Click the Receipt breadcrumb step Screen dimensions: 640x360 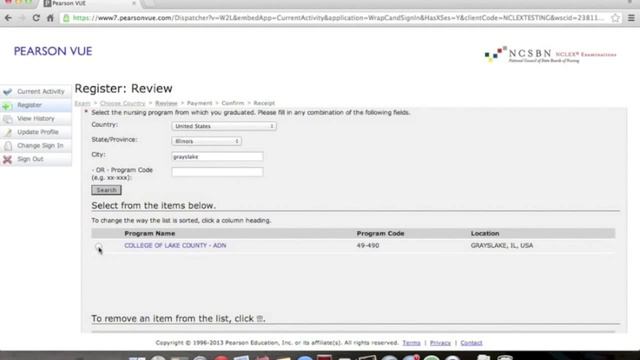(x=264, y=103)
